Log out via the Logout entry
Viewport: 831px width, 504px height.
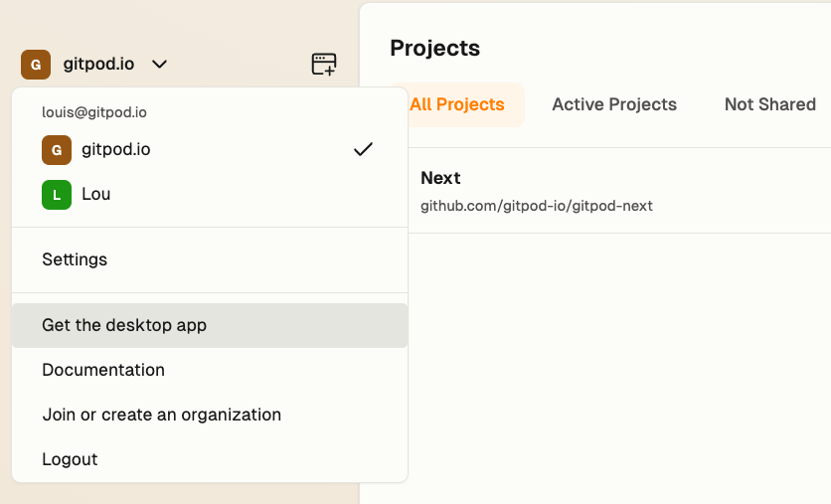[x=70, y=459]
